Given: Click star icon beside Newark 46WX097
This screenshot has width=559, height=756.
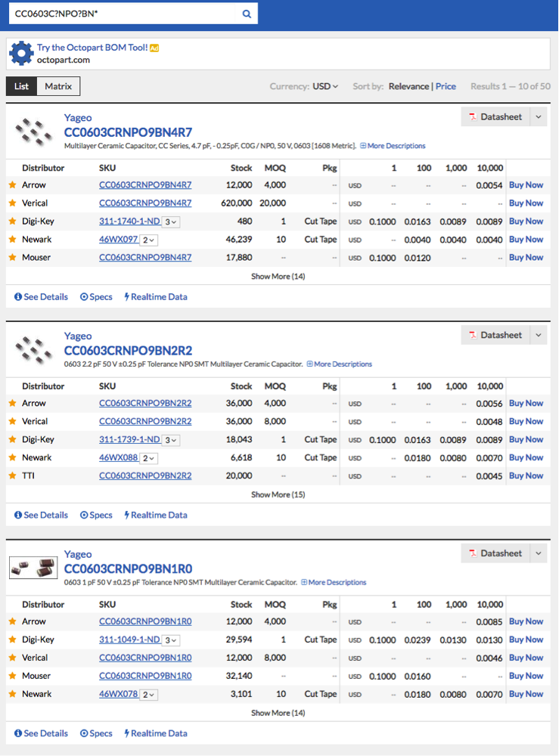Looking at the screenshot, I should (x=13, y=239).
